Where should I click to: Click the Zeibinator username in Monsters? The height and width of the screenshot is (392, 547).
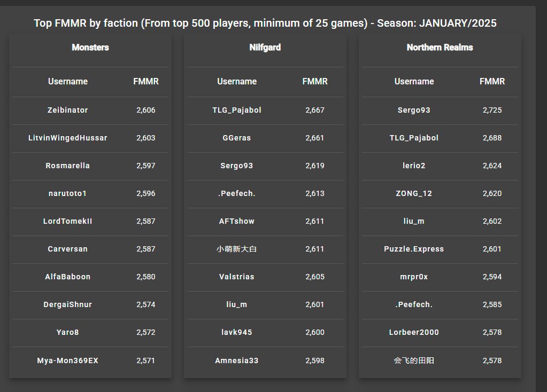(x=68, y=110)
